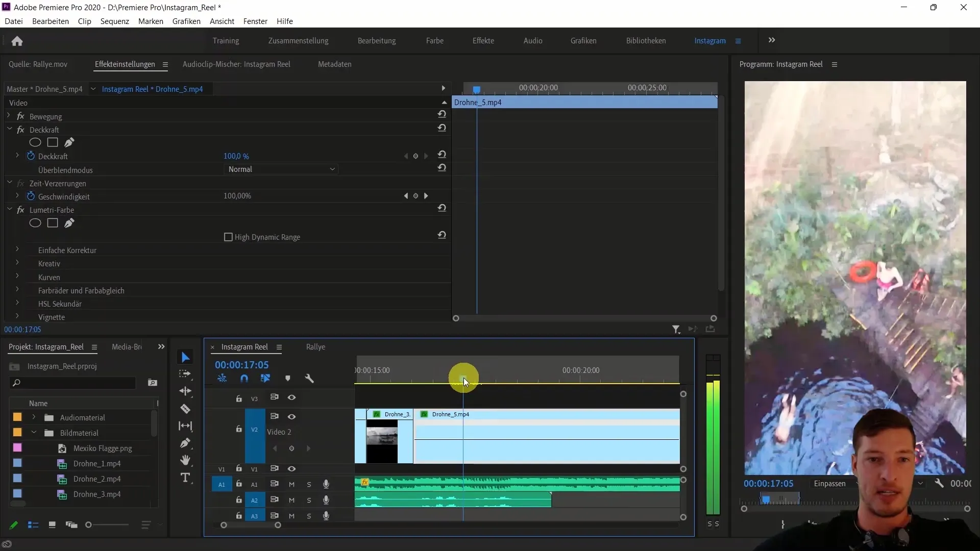Viewport: 980px width, 551px height.
Task: Click Program monitor playhead scrubber
Action: (766, 499)
